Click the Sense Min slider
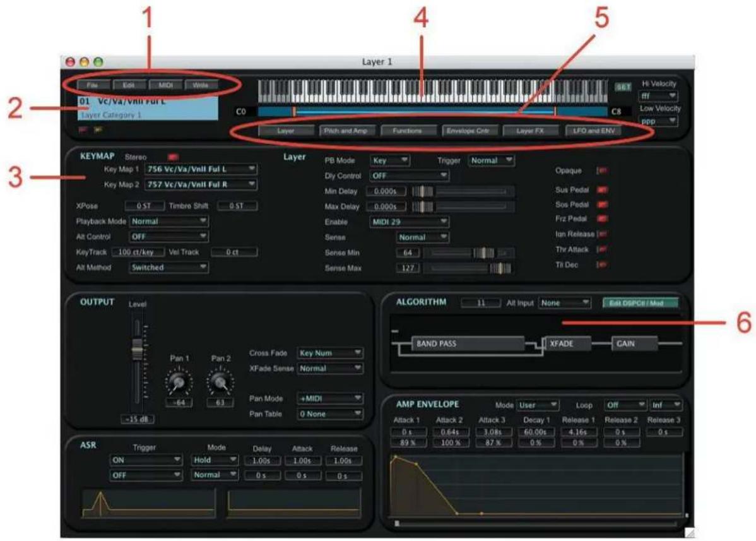The height and width of the screenshot is (541, 756). click(469, 253)
